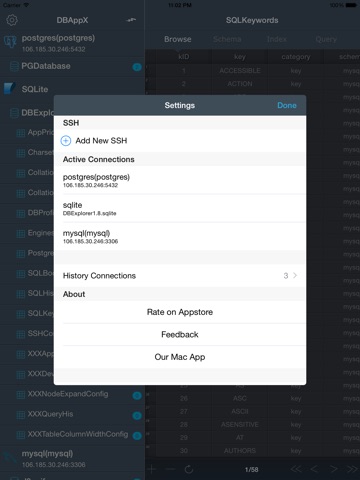Viewport: 360px width, 480px height.
Task: Select XXXTableColumnWidthConfig table
Action: pyautogui.click(x=72, y=434)
